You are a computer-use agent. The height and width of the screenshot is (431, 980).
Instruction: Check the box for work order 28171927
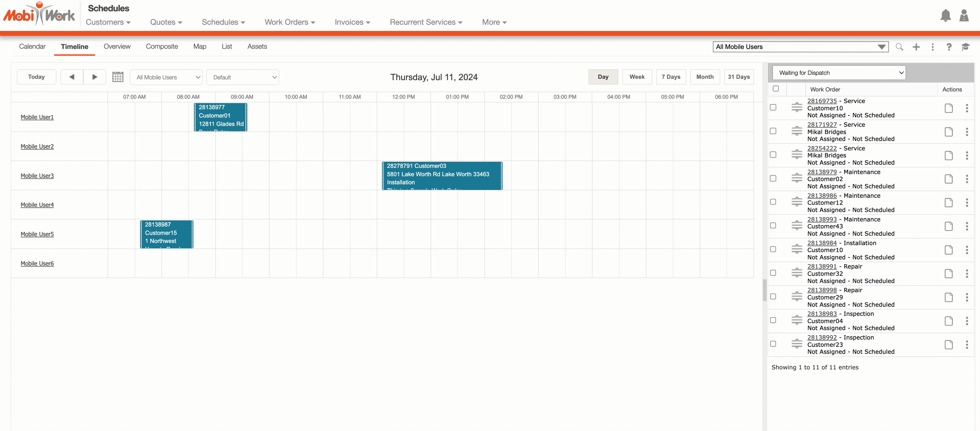point(773,131)
